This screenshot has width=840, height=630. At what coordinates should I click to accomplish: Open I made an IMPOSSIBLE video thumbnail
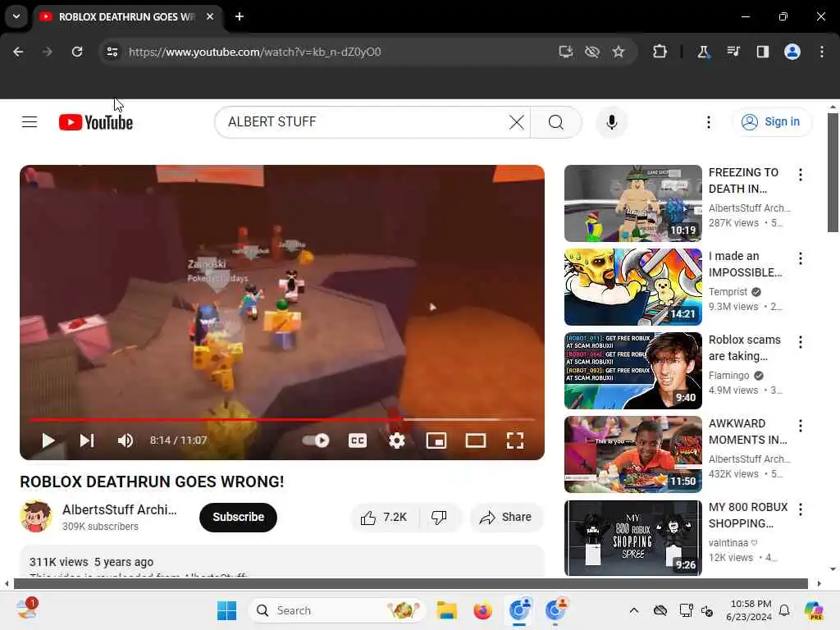click(x=632, y=287)
